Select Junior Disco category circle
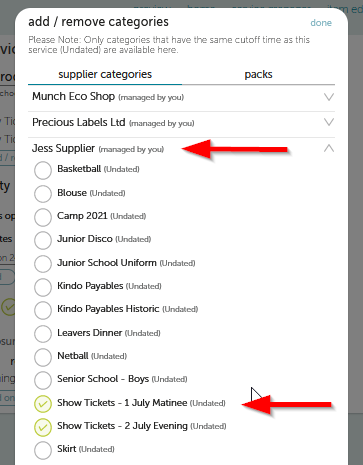Image resolution: width=363 pixels, height=465 pixels. [x=43, y=240]
